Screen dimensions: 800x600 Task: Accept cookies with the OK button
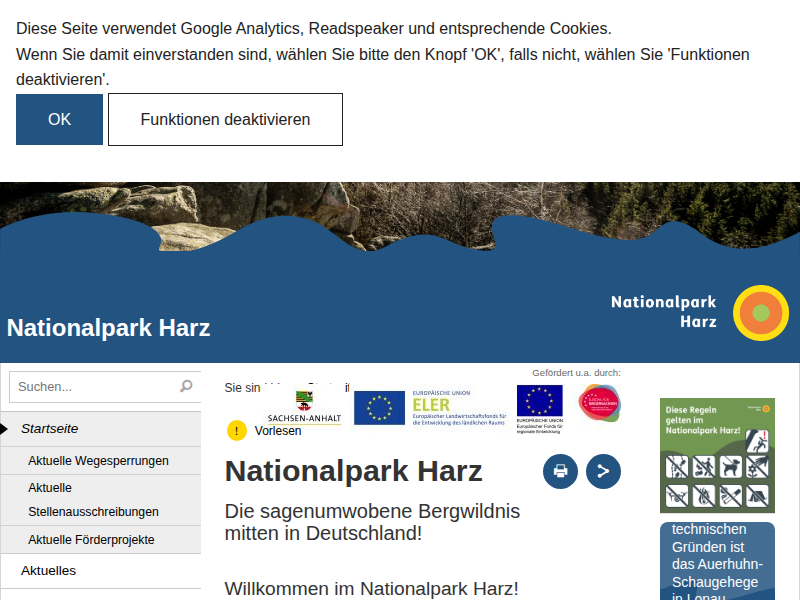(x=59, y=118)
